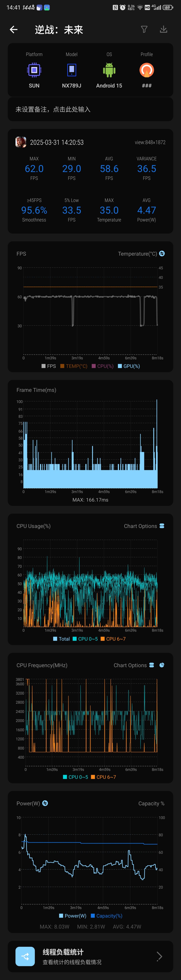Tap the 33.5 5% Low FPS value
The height and width of the screenshot is (980, 181).
(72, 210)
